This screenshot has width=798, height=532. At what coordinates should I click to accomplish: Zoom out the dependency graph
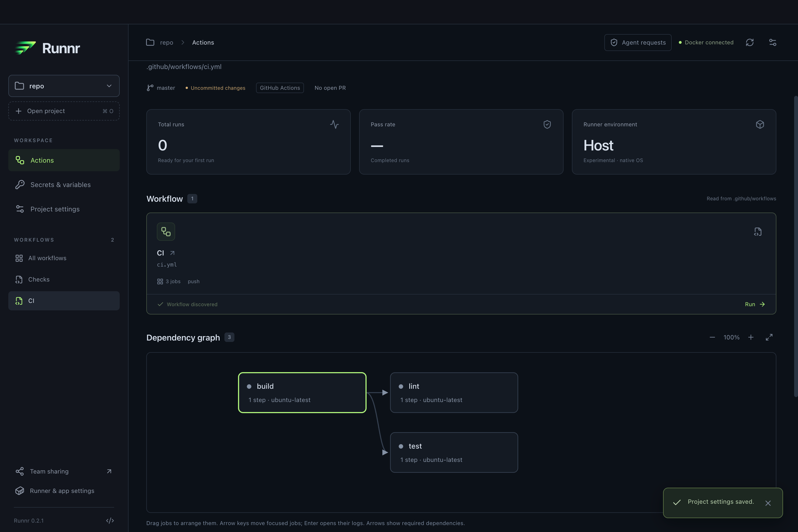pyautogui.click(x=712, y=337)
